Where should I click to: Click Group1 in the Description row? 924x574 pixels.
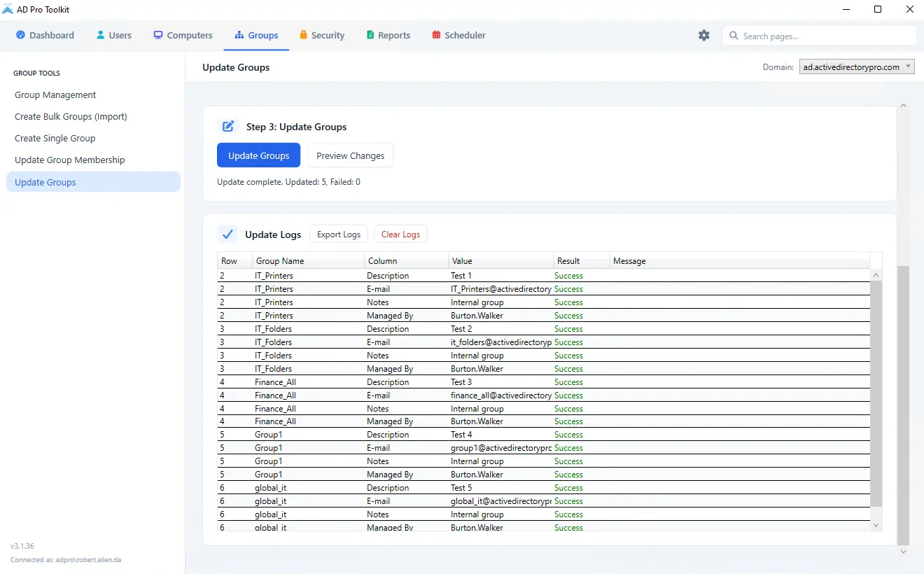point(268,435)
